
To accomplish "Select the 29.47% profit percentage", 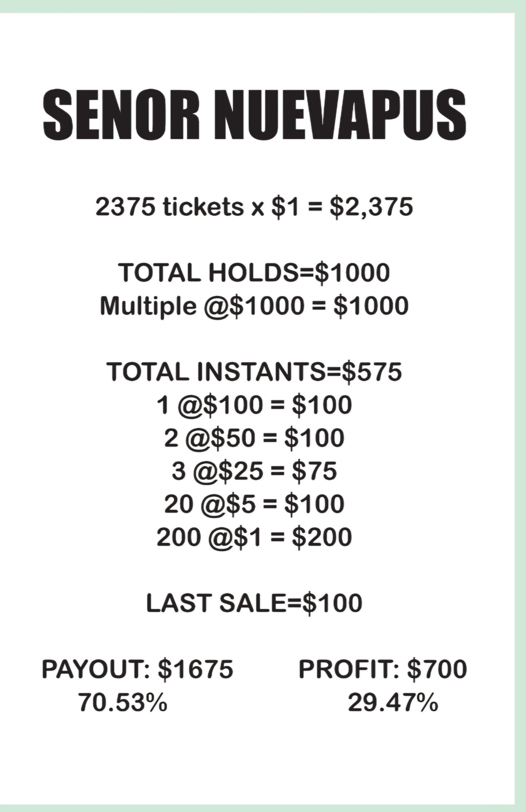I will click(x=393, y=703).
